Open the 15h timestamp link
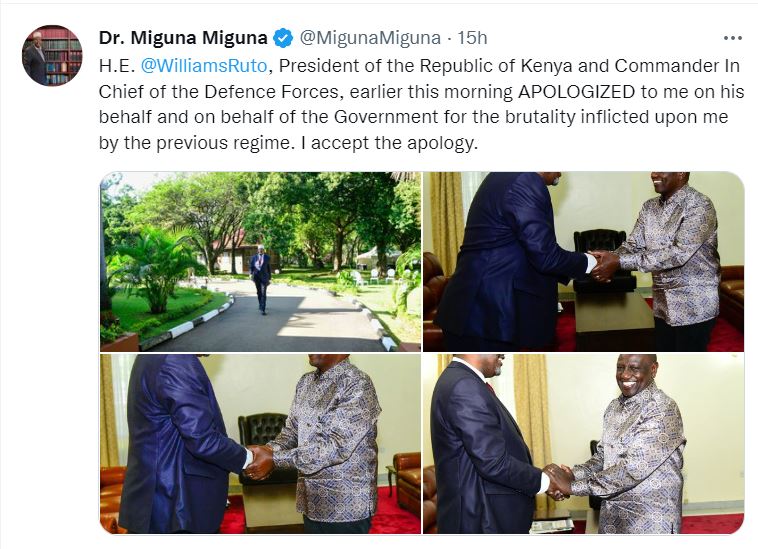 472,38
